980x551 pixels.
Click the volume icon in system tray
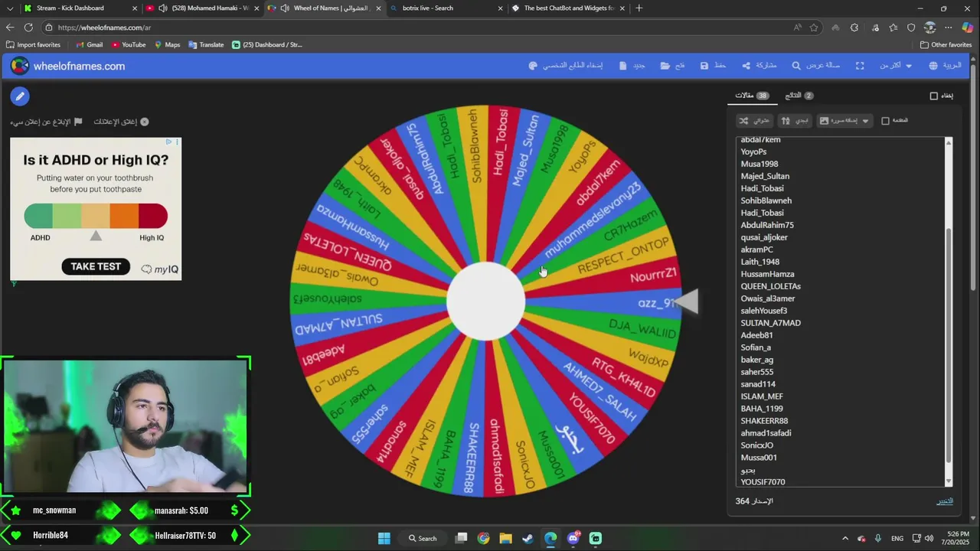929,538
